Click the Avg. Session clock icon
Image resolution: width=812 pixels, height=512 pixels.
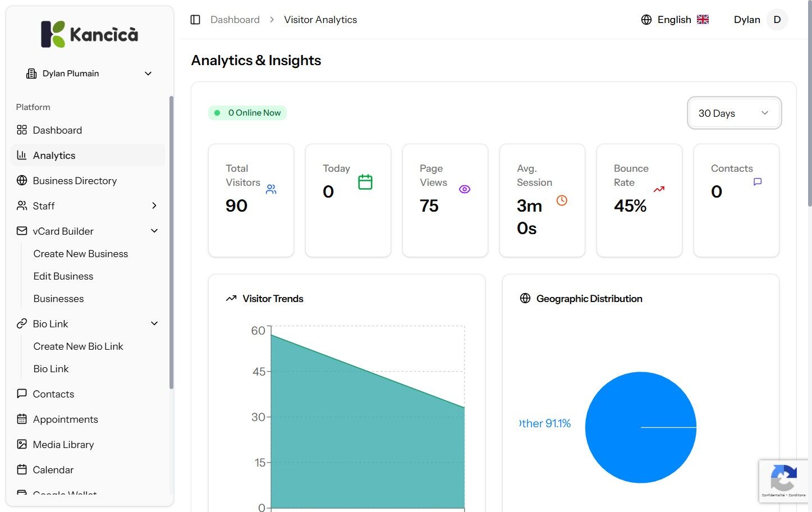point(562,200)
